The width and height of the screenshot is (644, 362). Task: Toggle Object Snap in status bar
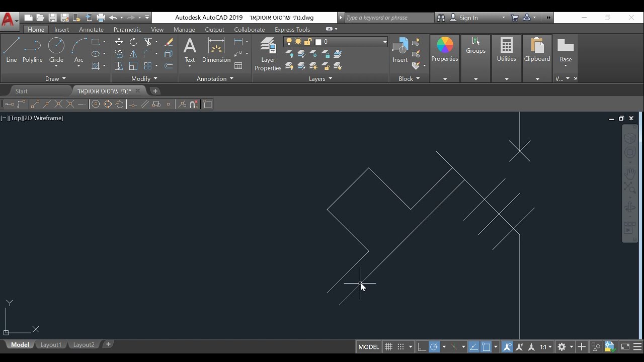click(x=486, y=347)
